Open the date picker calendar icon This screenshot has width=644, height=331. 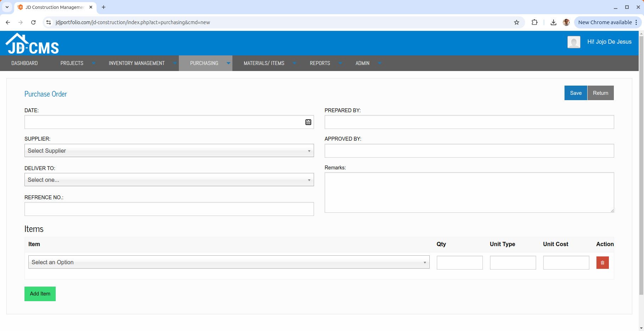tap(308, 122)
